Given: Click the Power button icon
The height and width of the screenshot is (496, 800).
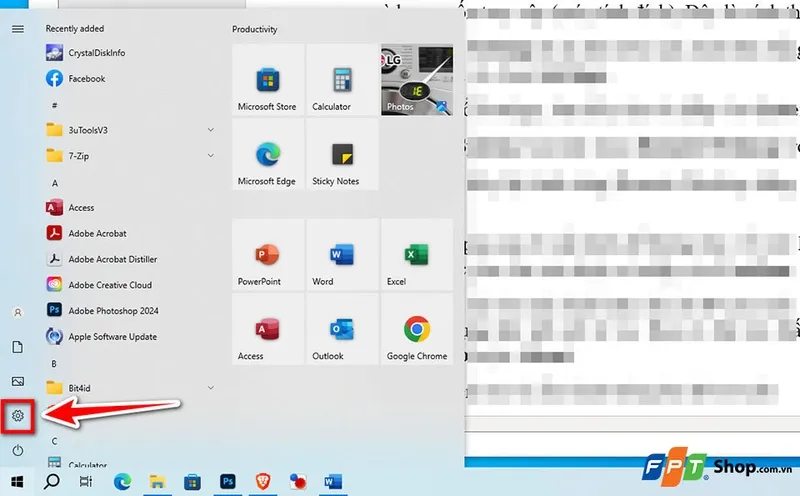Looking at the screenshot, I should (17, 450).
